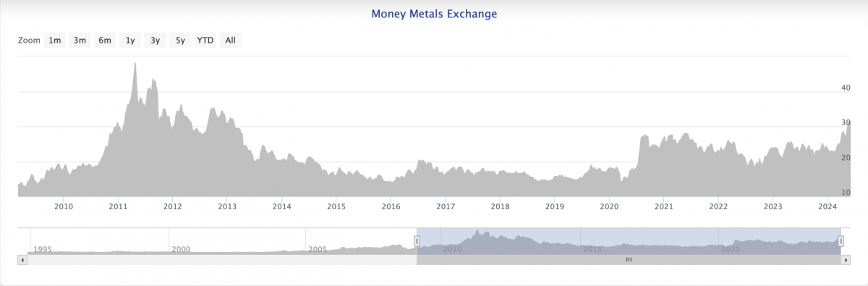
Task: Open the Money Metals Exchange title link
Action: [434, 14]
